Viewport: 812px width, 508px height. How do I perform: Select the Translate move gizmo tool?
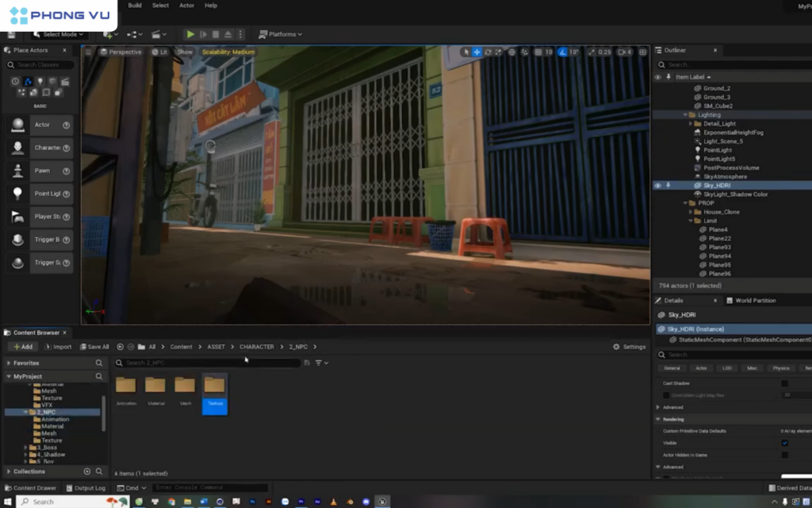(x=477, y=52)
